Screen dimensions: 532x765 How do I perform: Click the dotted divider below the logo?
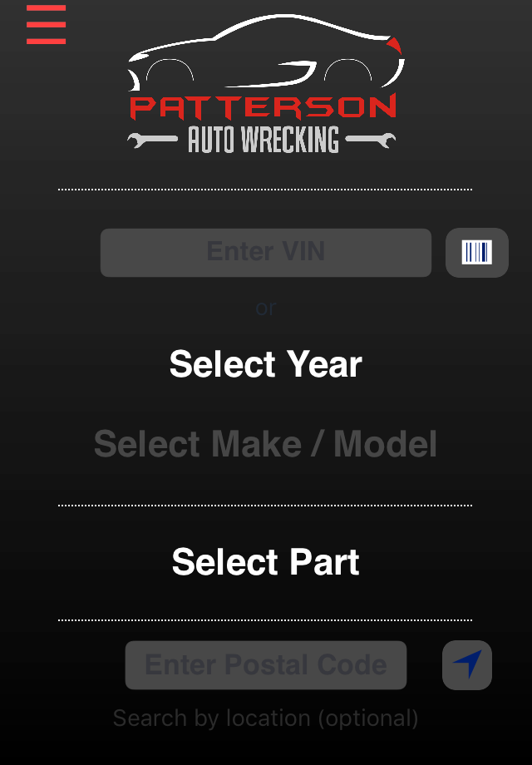coord(266,190)
